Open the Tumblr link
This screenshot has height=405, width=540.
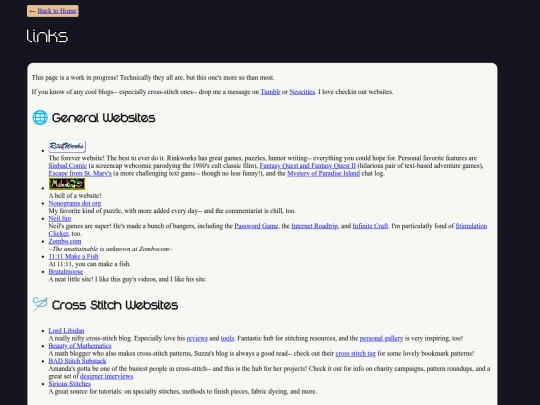(x=270, y=92)
